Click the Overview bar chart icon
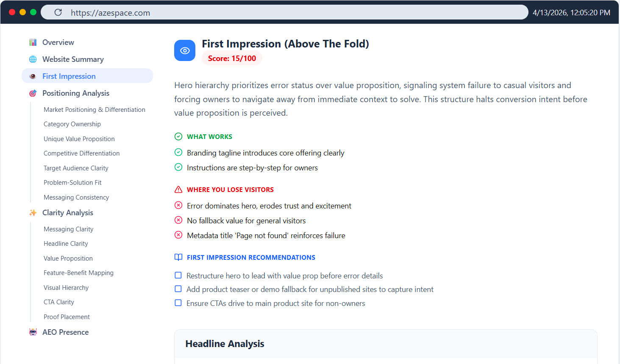620x364 pixels. [33, 42]
